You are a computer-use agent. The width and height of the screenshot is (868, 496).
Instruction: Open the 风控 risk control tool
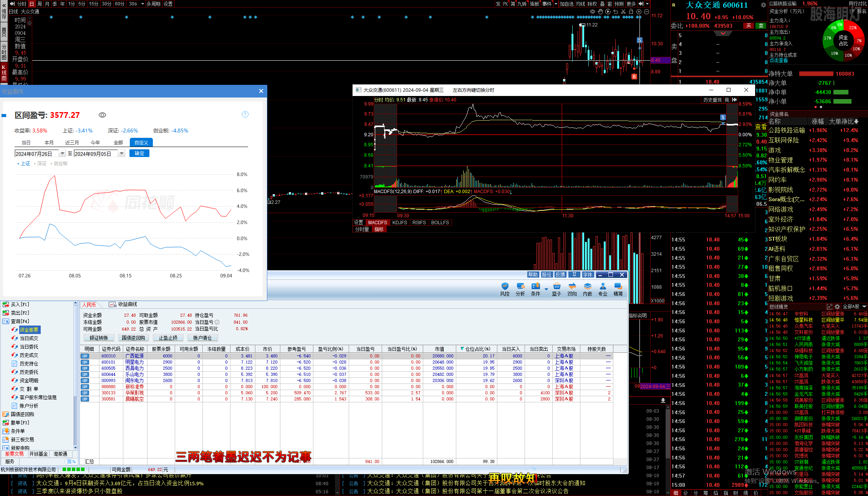point(505,289)
